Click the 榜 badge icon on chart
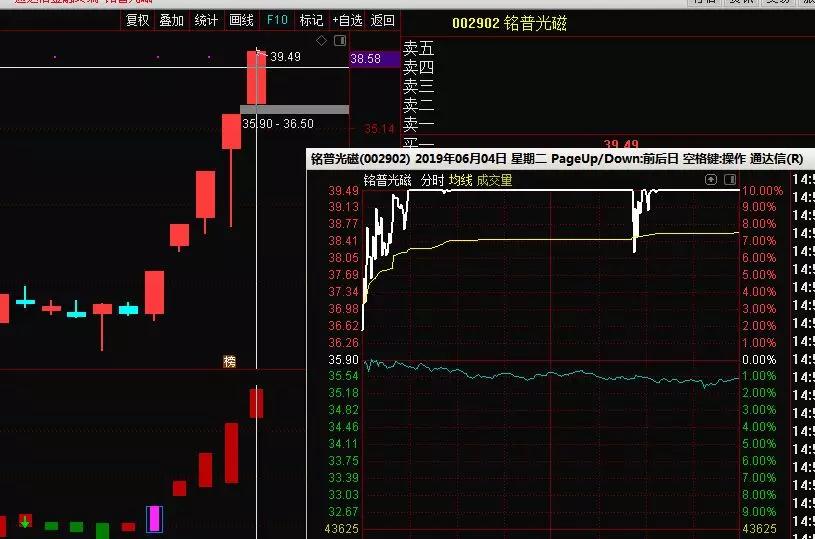The width and height of the screenshot is (815, 539). 230,361
